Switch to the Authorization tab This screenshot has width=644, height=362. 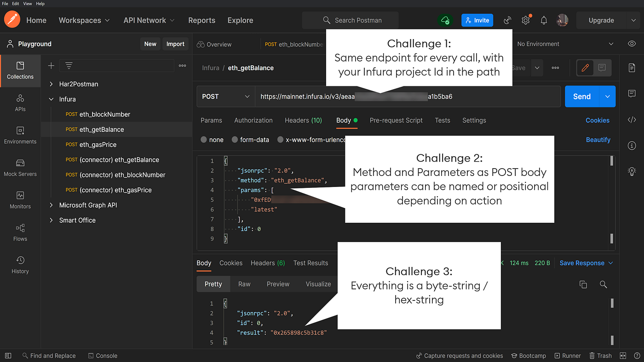coord(253,120)
